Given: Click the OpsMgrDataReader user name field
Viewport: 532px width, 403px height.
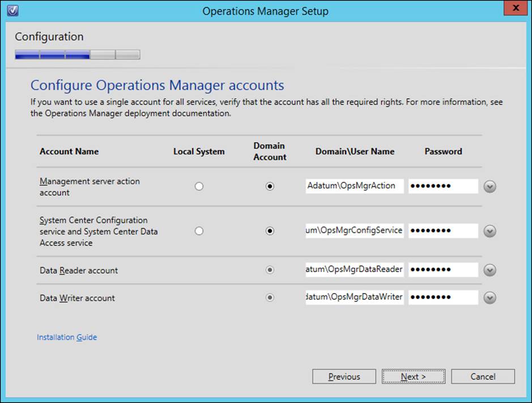Looking at the screenshot, I should tap(355, 270).
